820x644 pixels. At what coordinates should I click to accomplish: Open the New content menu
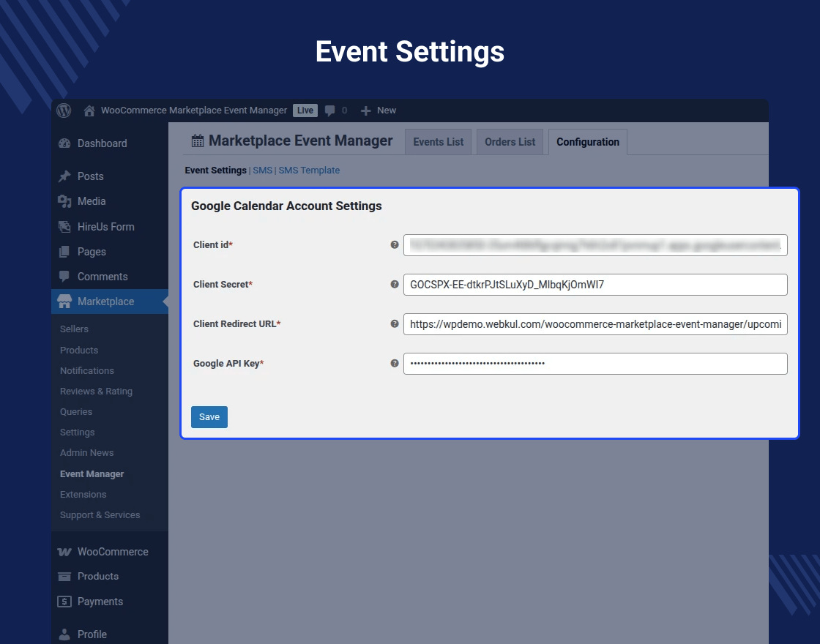[387, 111]
